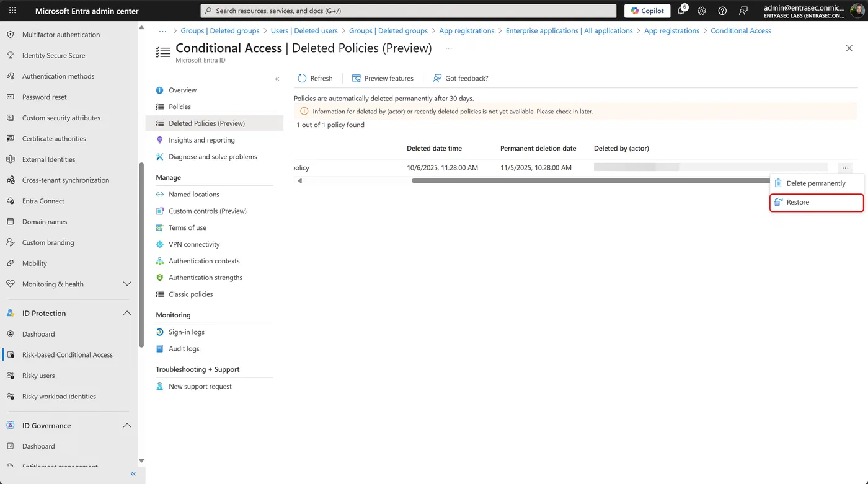
Task: Expand the breadcrumb ellipsis
Action: (x=162, y=30)
